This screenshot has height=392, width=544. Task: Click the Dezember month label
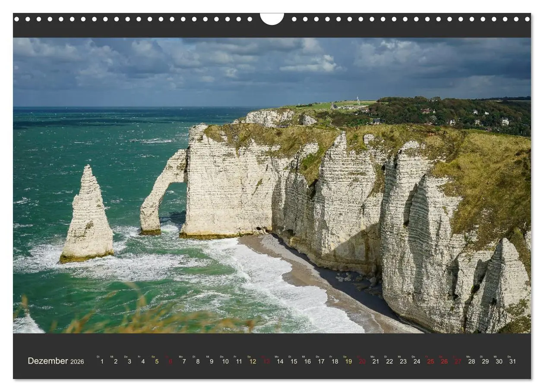pos(48,361)
